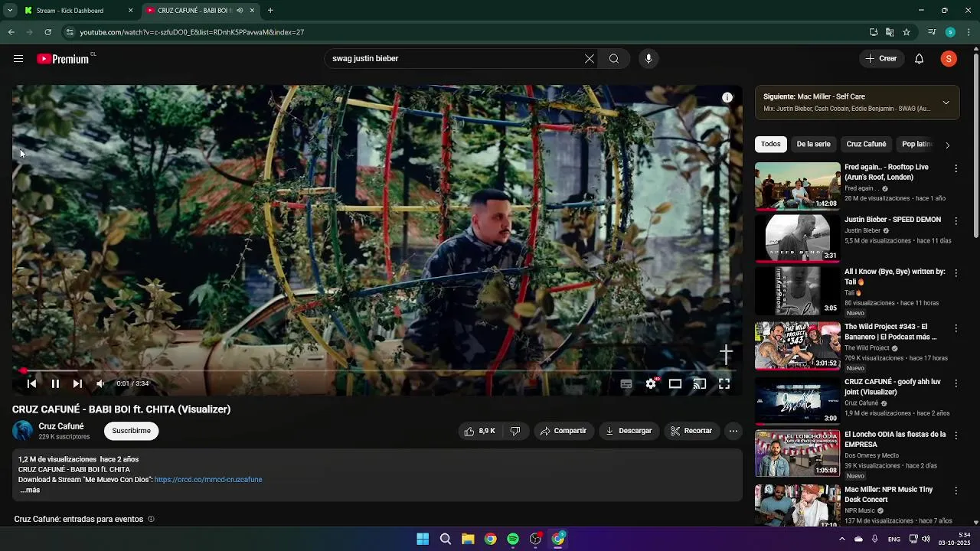Click the Descargar button
This screenshot has width=980, height=551.
click(x=629, y=431)
